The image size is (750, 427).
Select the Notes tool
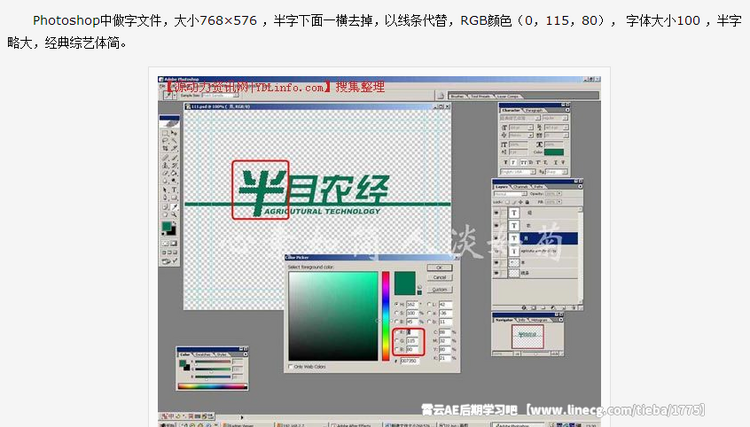point(165,206)
